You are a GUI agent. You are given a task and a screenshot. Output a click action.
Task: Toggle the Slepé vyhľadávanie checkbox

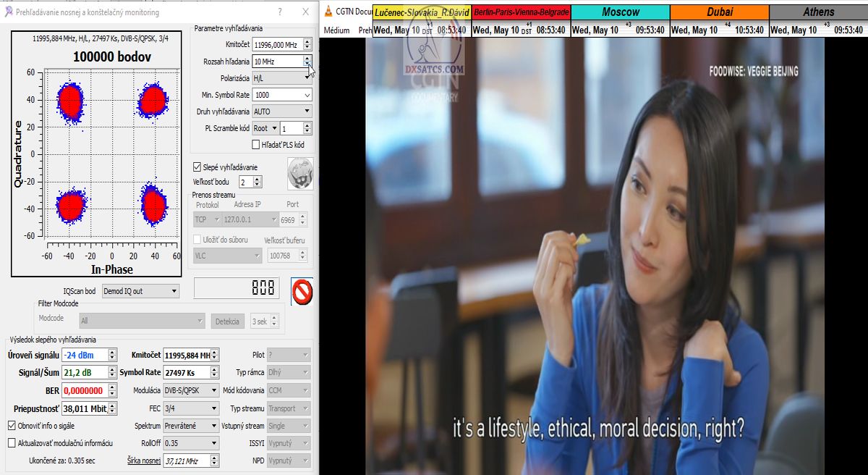pos(197,167)
